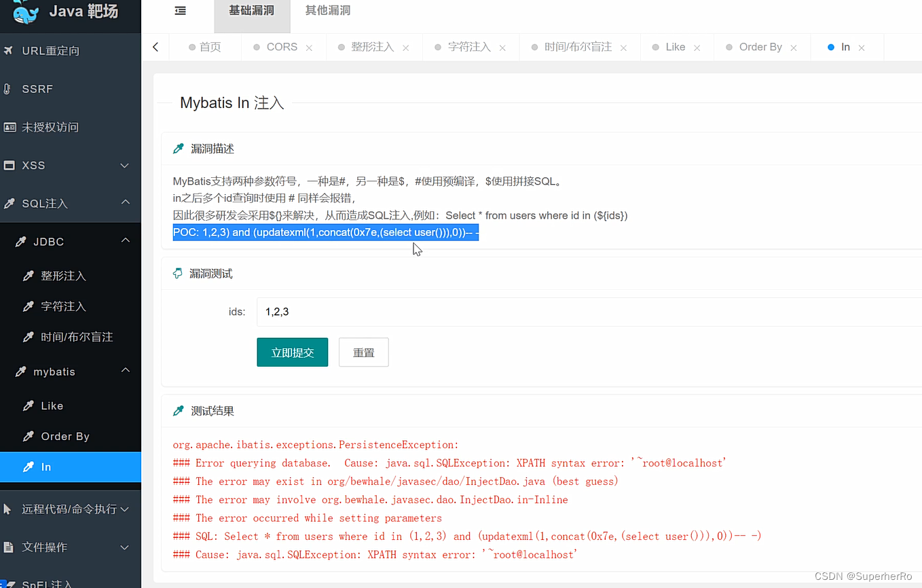Click the In sidebar dropper icon

pyautogui.click(x=28, y=466)
